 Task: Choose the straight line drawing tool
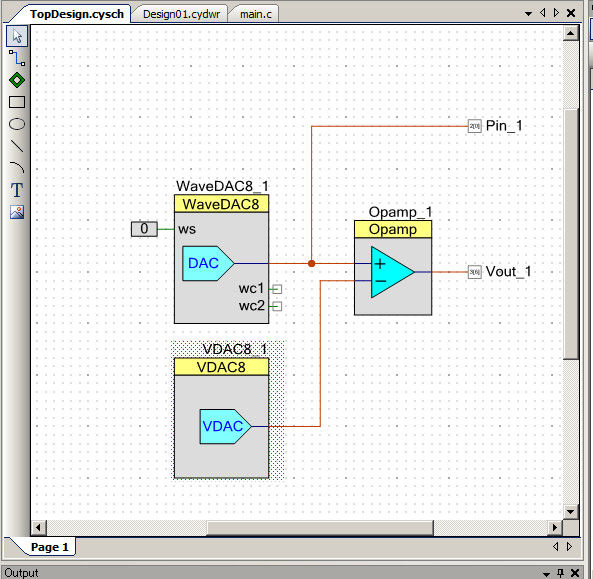pyautogui.click(x=17, y=146)
